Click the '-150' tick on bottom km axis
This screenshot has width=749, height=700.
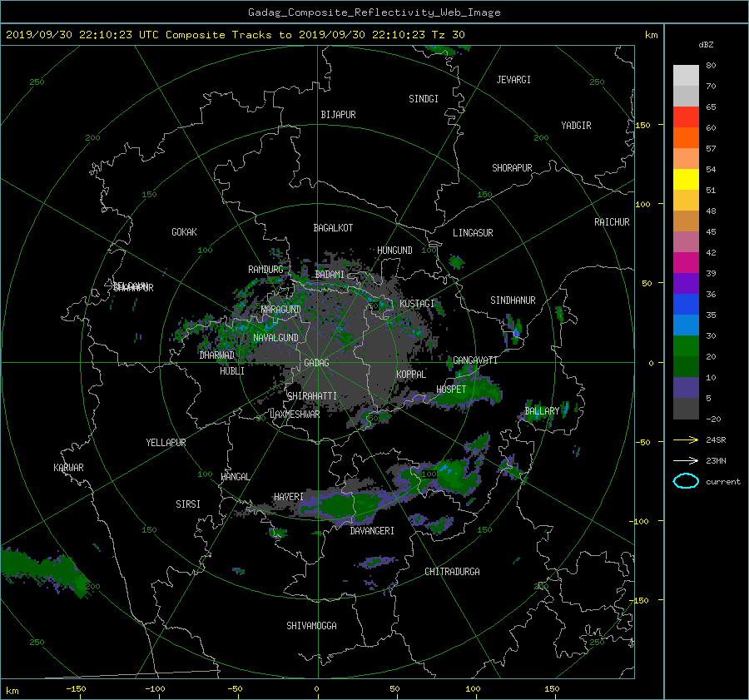[x=76, y=688]
